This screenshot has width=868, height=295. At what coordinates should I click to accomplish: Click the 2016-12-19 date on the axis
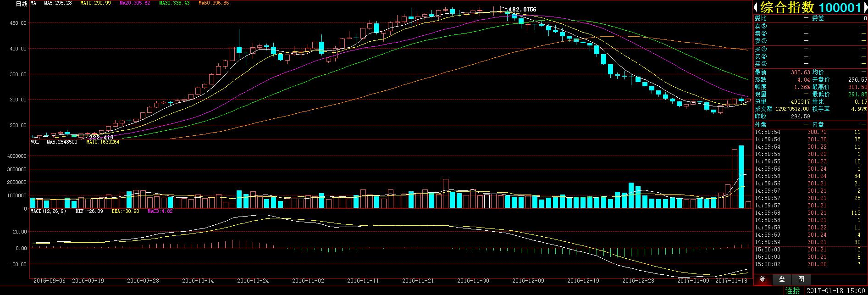(583, 280)
